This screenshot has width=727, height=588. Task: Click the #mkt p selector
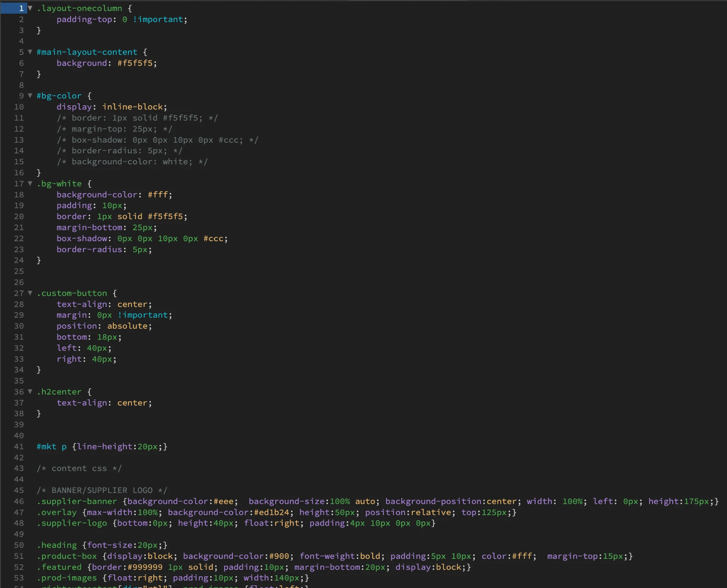pyautogui.click(x=51, y=446)
